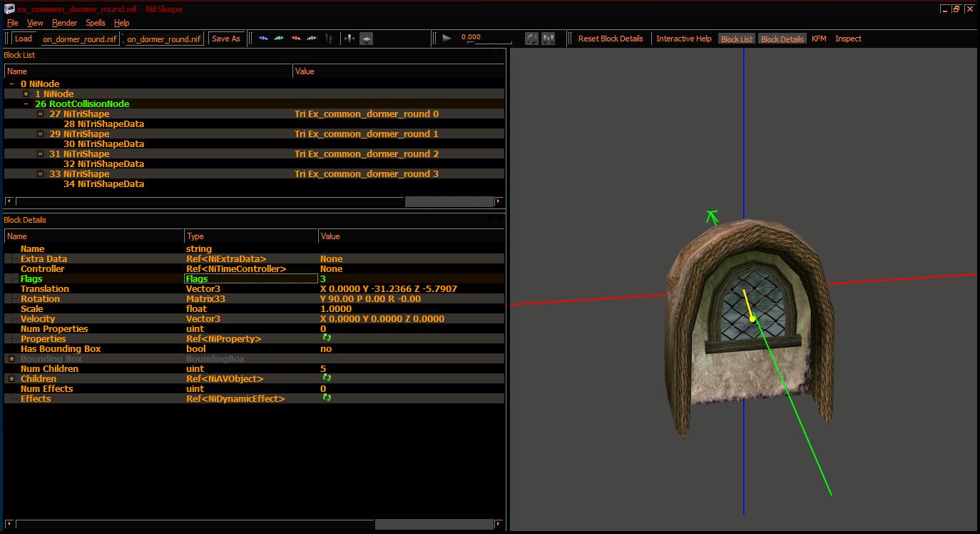Screen dimensions: 980x534
Task: Click Reset Block Details button
Action: (611, 39)
